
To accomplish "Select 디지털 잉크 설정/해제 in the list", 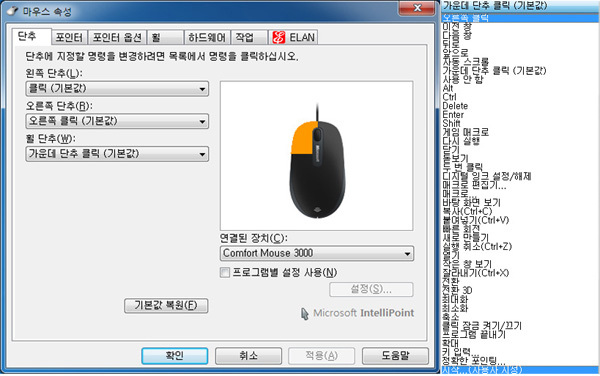I will coord(487,176).
